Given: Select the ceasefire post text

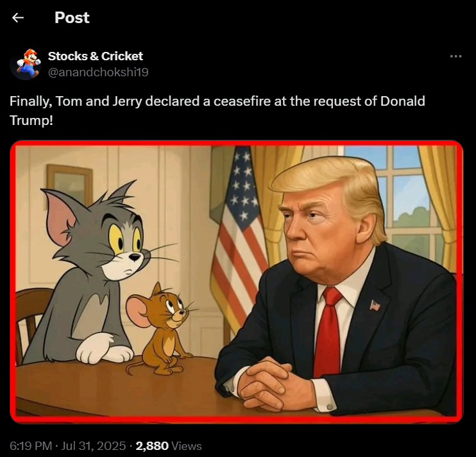Looking at the screenshot, I should [217, 110].
